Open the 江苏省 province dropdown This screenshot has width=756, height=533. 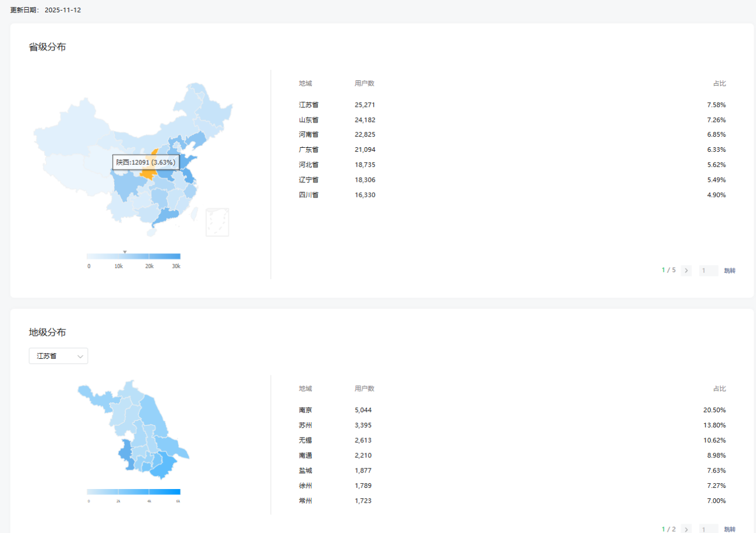click(x=59, y=356)
